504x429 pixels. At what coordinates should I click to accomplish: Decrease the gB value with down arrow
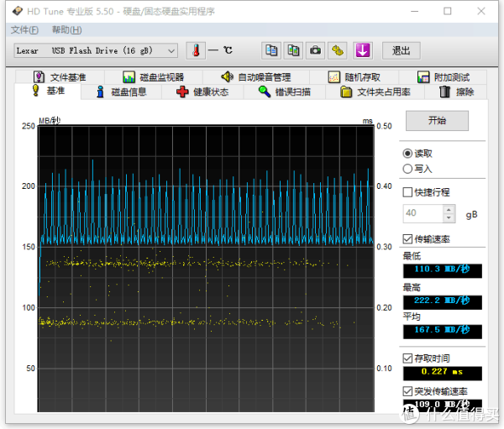[x=449, y=218]
